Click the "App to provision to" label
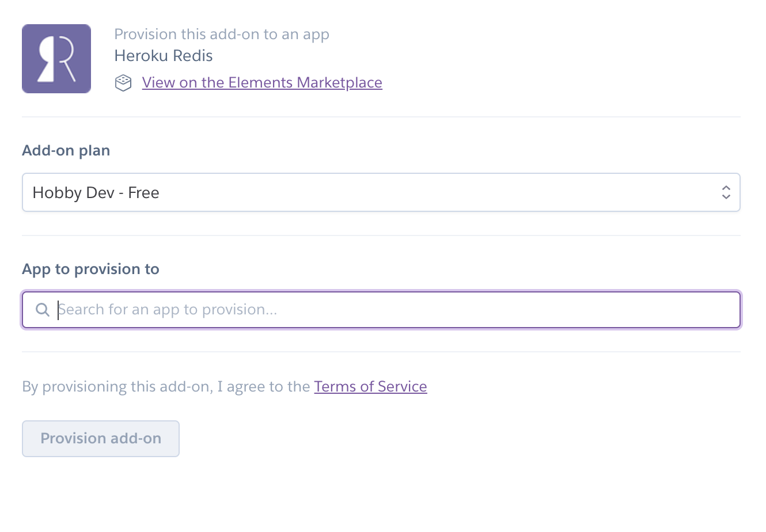Image resolution: width=766 pixels, height=532 pixels. pyautogui.click(x=90, y=269)
